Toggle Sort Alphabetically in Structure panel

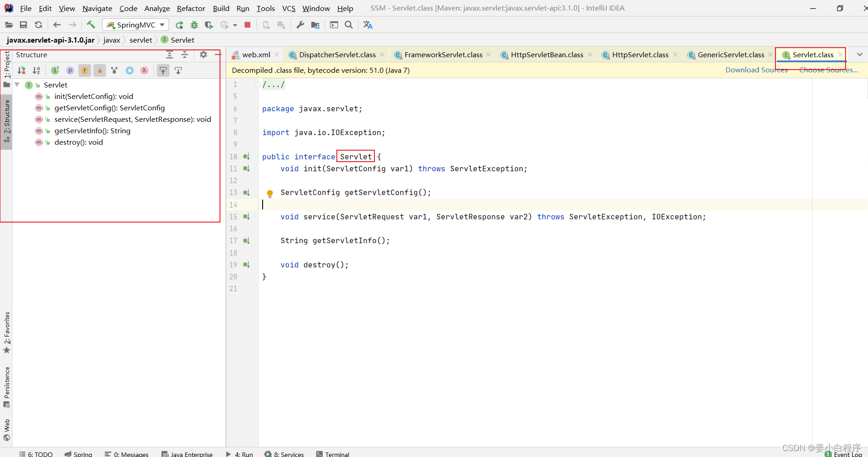[36, 71]
